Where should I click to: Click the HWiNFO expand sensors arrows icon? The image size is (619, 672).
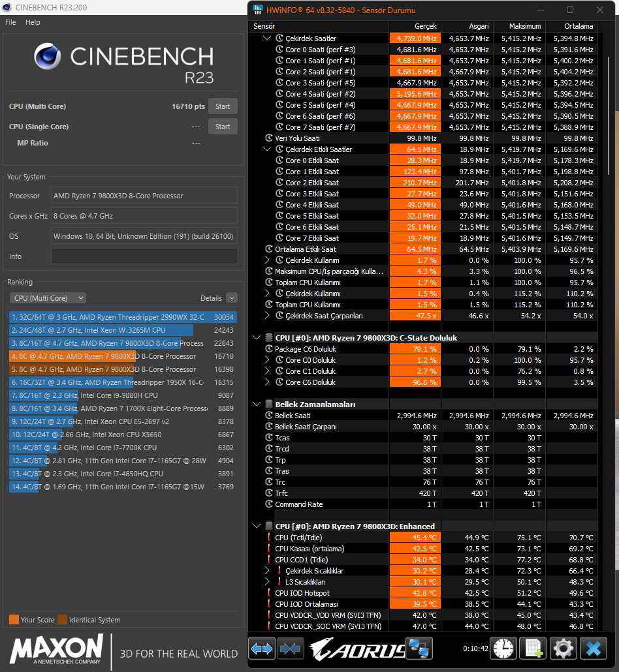(x=262, y=649)
